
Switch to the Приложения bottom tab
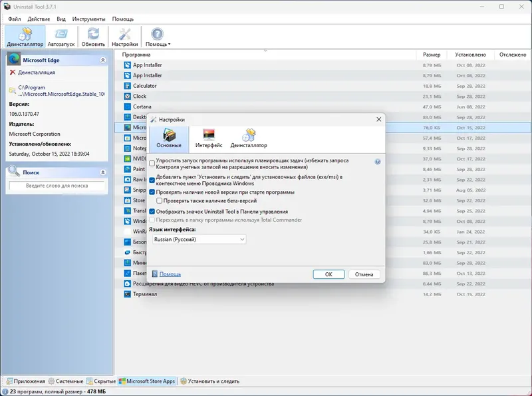point(26,381)
